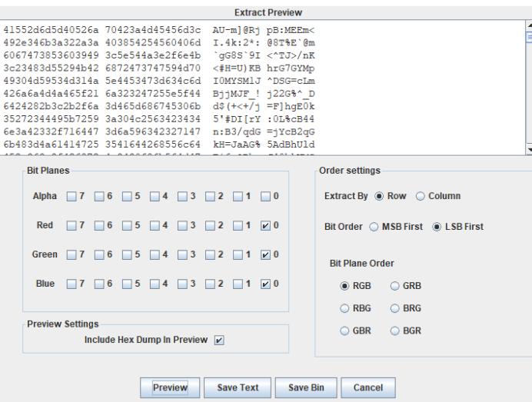
Task: Enable Green bit plane 2
Action: click(x=210, y=254)
